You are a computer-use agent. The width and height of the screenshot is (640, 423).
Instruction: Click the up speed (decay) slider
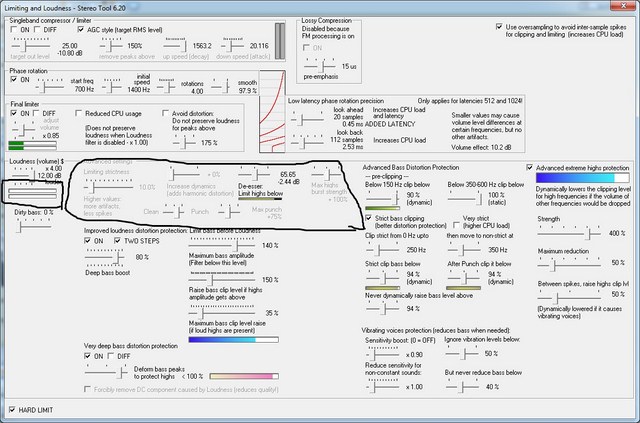[x=175, y=45]
